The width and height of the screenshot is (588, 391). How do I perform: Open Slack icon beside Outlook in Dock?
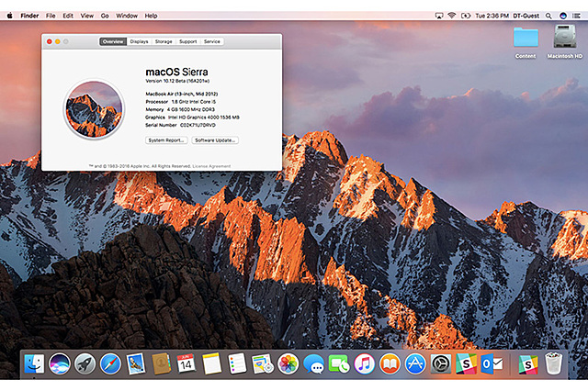(x=466, y=363)
